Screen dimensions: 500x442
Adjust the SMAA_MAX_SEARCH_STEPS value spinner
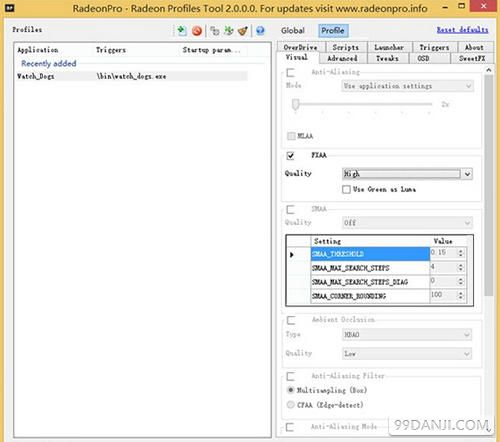coord(461,267)
